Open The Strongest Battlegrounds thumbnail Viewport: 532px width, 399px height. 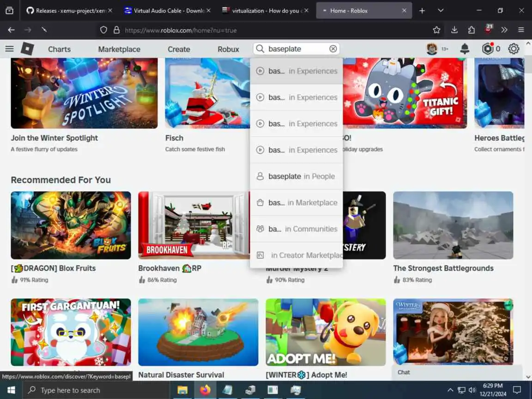click(453, 225)
